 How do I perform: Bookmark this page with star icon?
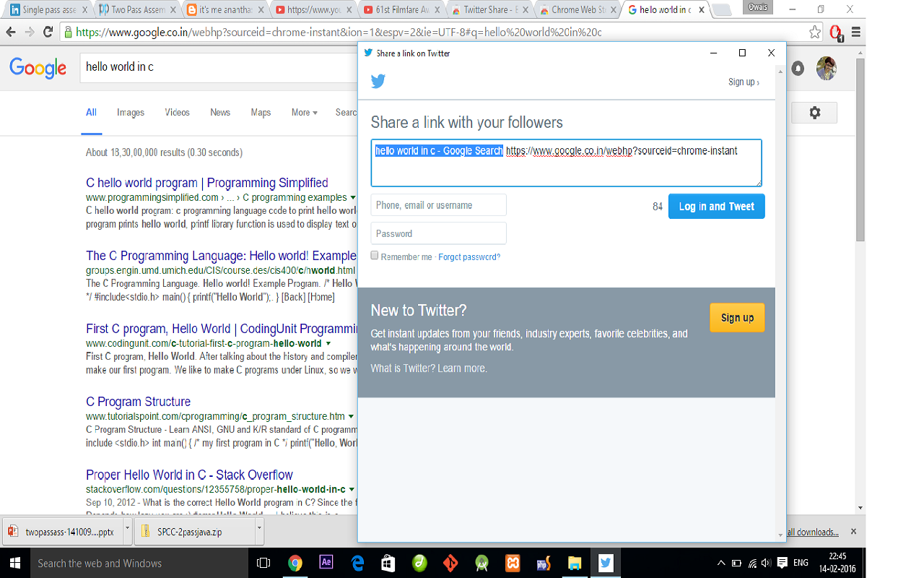click(x=815, y=32)
